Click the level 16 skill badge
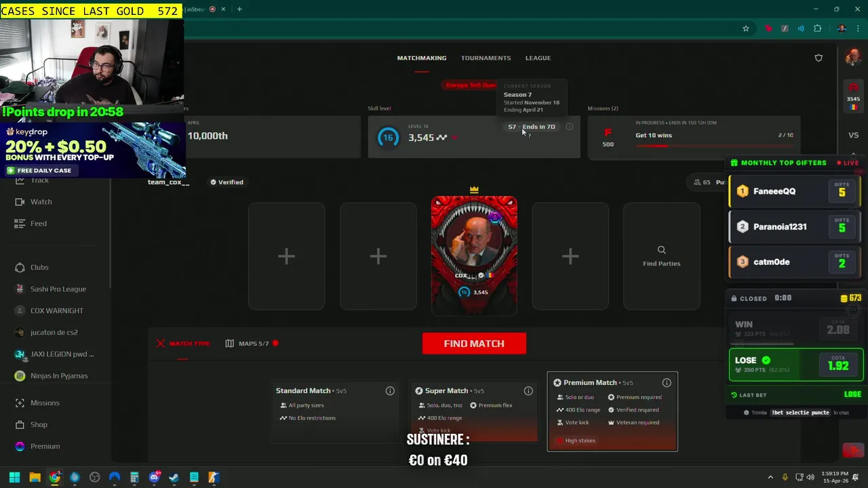This screenshot has width=868, height=488. 388,138
